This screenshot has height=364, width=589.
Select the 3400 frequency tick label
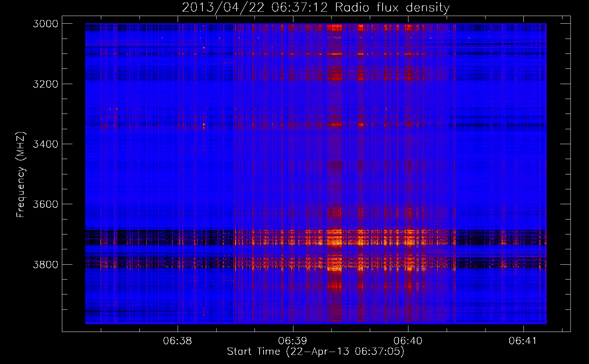(46, 144)
